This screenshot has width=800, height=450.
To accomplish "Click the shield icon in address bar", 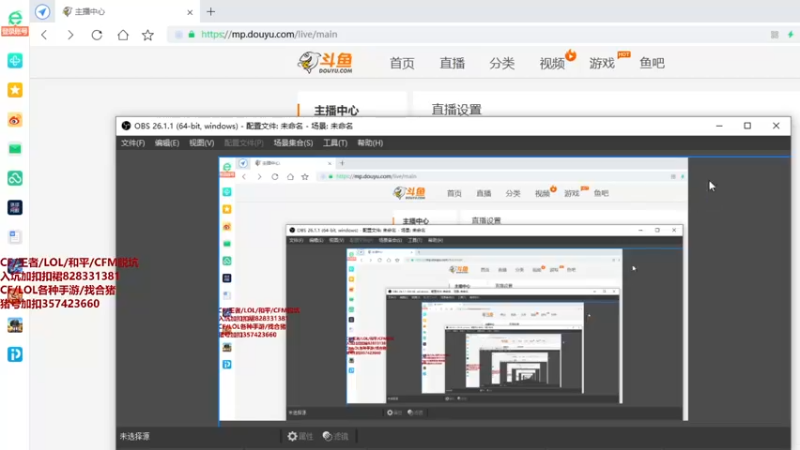I will [x=179, y=34].
